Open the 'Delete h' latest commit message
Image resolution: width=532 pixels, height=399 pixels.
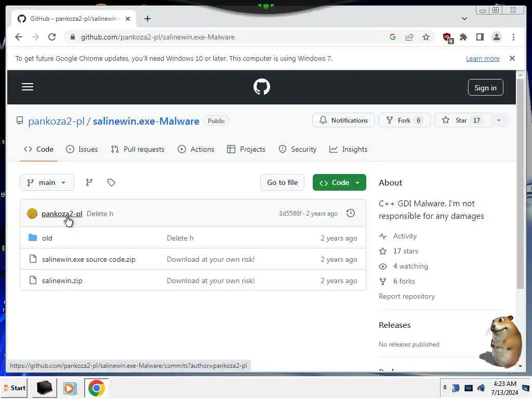[100, 214]
